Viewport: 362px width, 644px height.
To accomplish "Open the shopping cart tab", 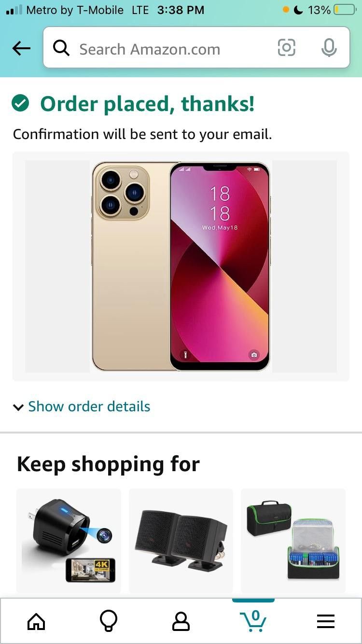I will pos(253,621).
